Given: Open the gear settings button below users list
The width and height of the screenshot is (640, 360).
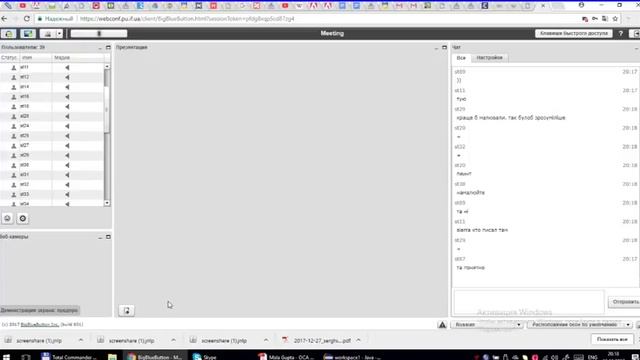Looking at the screenshot, I should coord(22,218).
